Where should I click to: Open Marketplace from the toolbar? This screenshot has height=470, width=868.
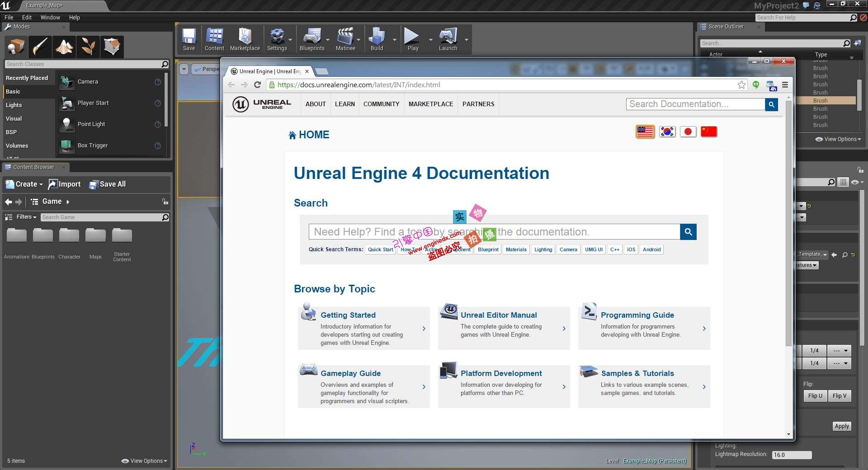[245, 39]
